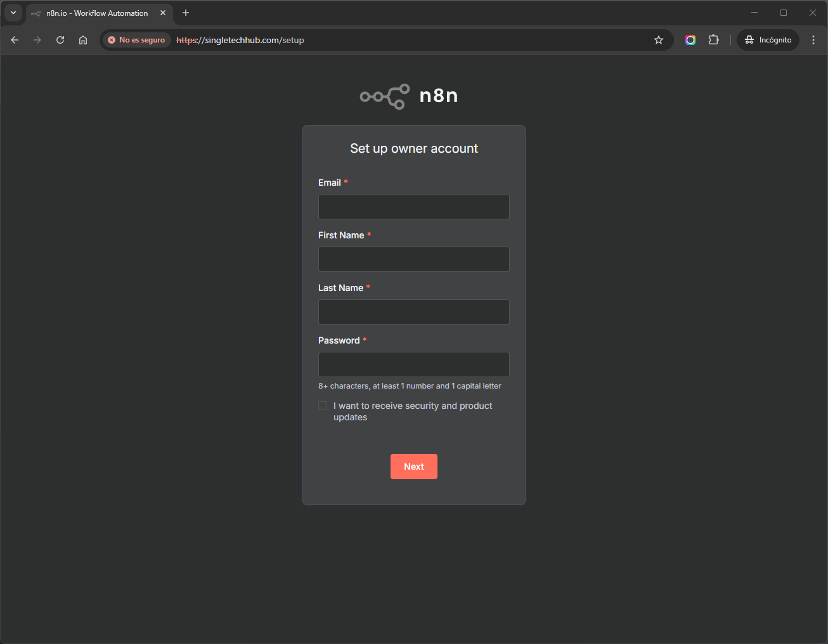Reload the current page
The width and height of the screenshot is (828, 644).
point(60,40)
